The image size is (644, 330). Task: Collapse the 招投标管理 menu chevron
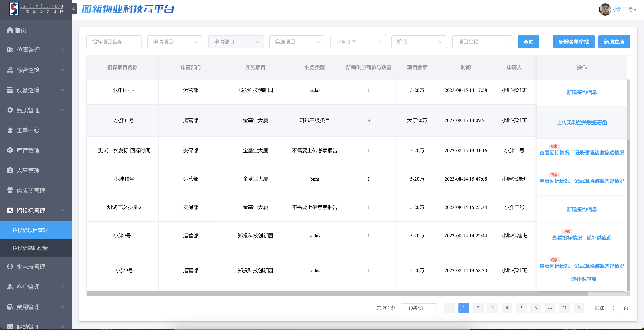pyautogui.click(x=63, y=210)
